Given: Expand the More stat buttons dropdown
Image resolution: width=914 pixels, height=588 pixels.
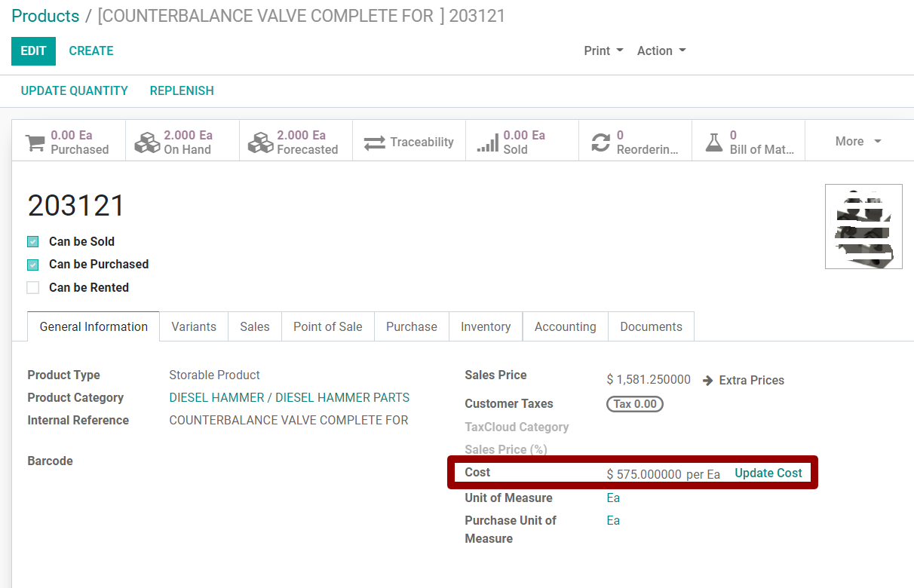Looking at the screenshot, I should tap(858, 142).
